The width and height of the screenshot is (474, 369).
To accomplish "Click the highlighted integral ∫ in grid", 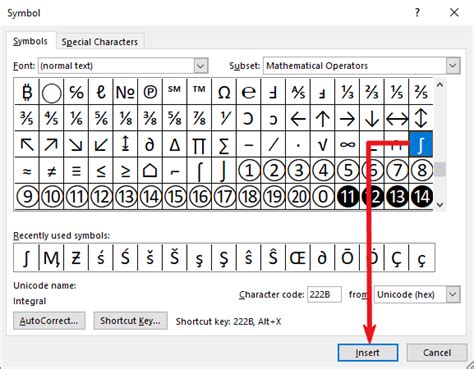I will pyautogui.click(x=421, y=144).
